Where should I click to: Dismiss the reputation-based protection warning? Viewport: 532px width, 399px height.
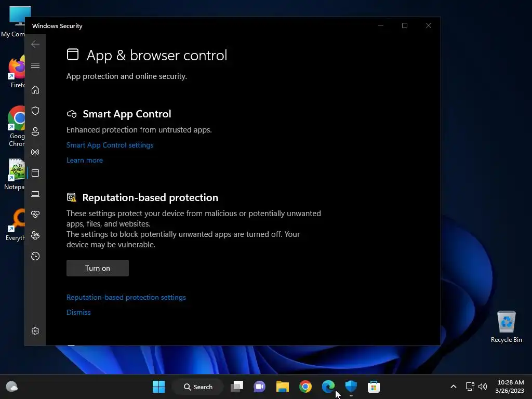point(78,312)
